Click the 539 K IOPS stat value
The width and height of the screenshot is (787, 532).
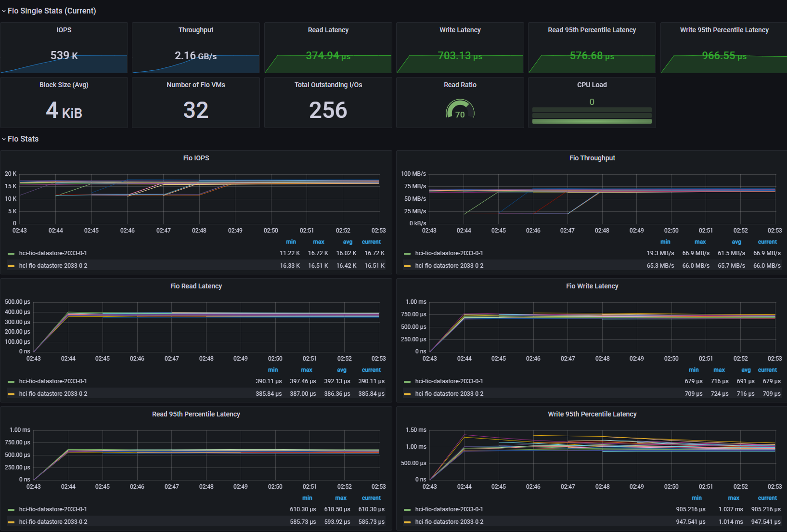64,55
